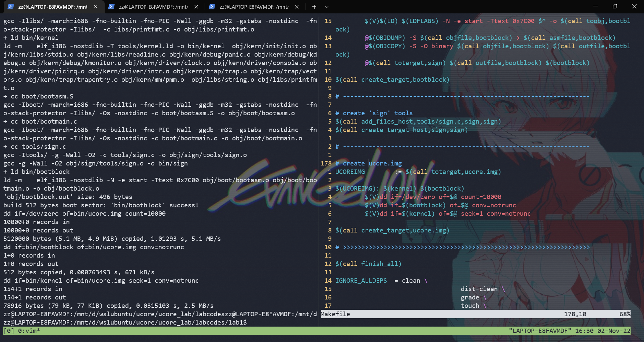Click '+ ld bin/kernel' output line

point(31,38)
